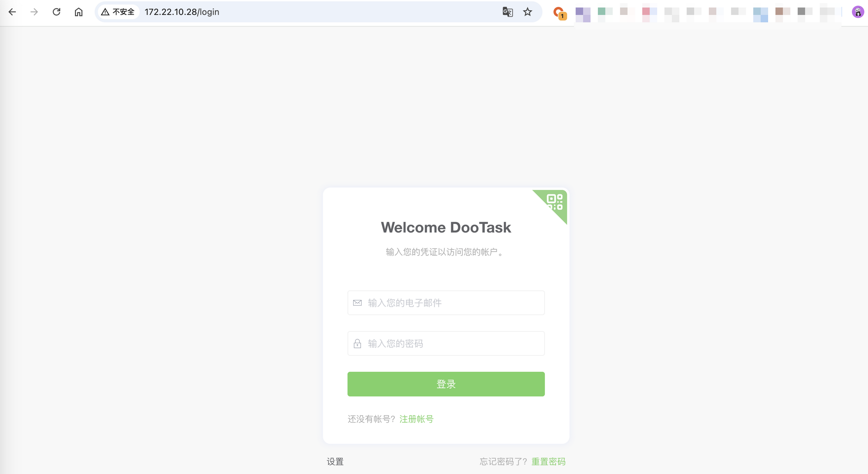Click the browser forward arrow
Image resolution: width=868 pixels, height=474 pixels.
34,12
